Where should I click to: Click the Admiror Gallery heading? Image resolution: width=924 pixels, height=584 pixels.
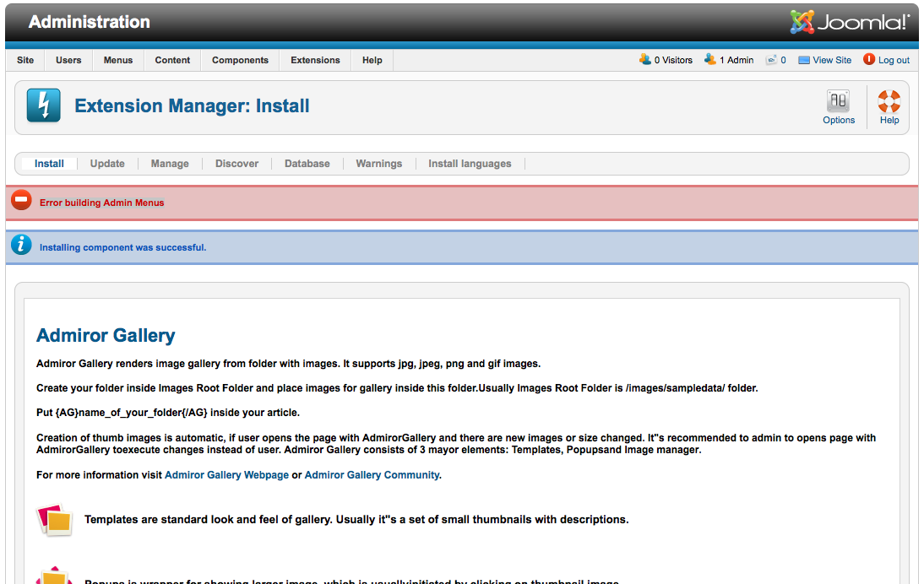pyautogui.click(x=106, y=335)
